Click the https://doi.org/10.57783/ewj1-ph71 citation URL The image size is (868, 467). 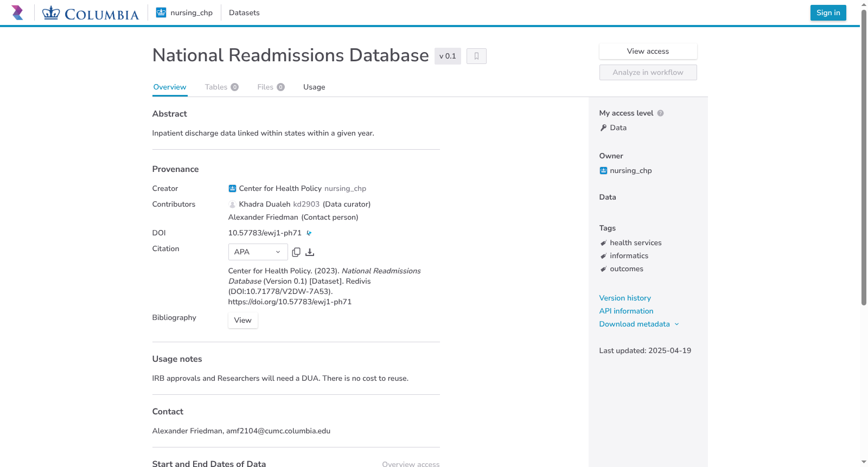290,302
